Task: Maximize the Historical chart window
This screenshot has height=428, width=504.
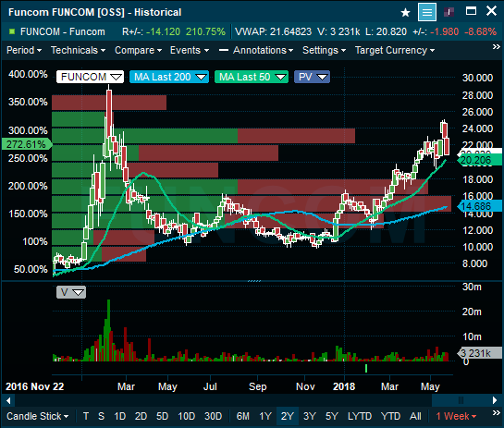Action: point(472,11)
